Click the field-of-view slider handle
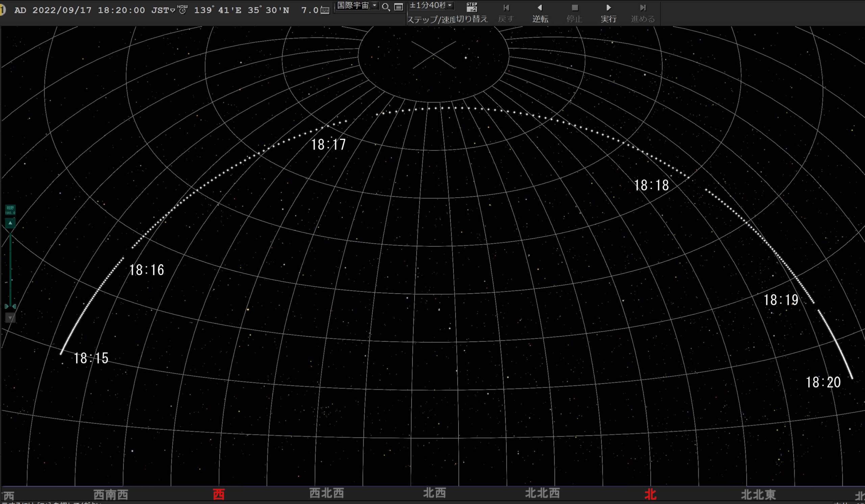 (10, 306)
